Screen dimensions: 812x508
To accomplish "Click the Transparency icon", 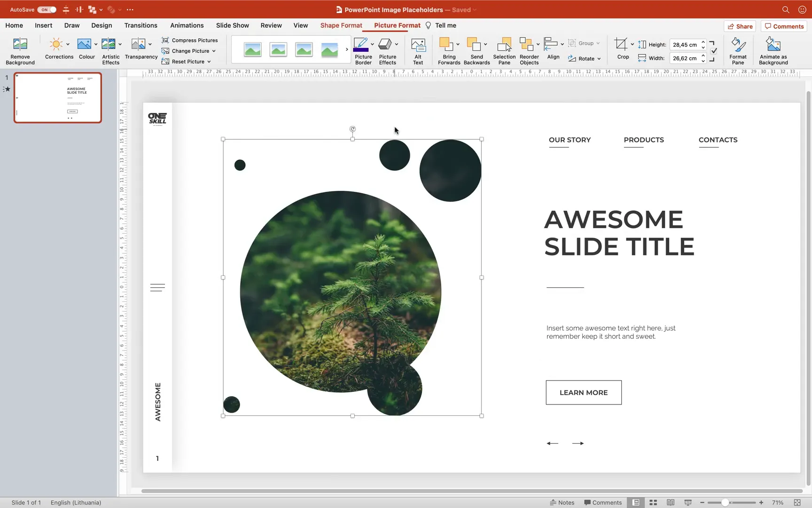I will pos(138,45).
